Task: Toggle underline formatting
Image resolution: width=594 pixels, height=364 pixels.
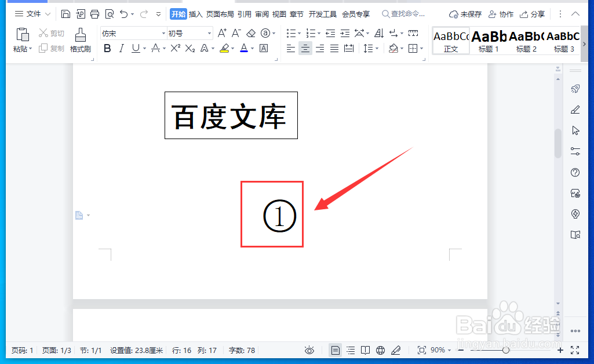Action: (x=135, y=48)
